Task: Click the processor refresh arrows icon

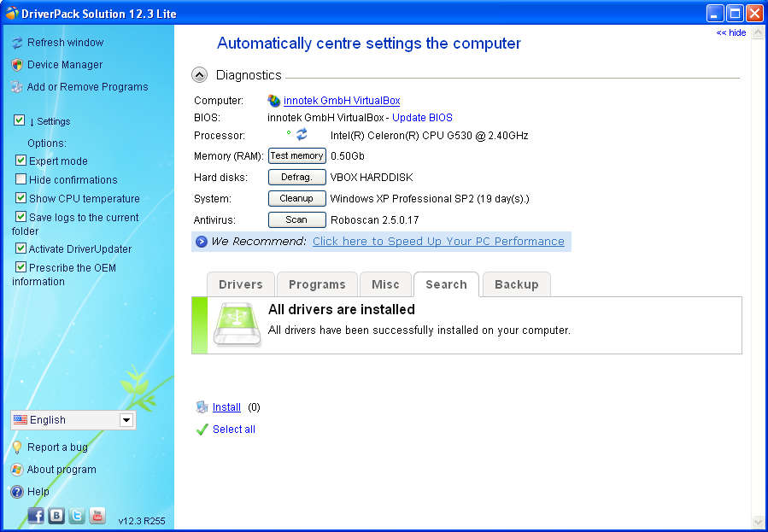Action: tap(302, 134)
